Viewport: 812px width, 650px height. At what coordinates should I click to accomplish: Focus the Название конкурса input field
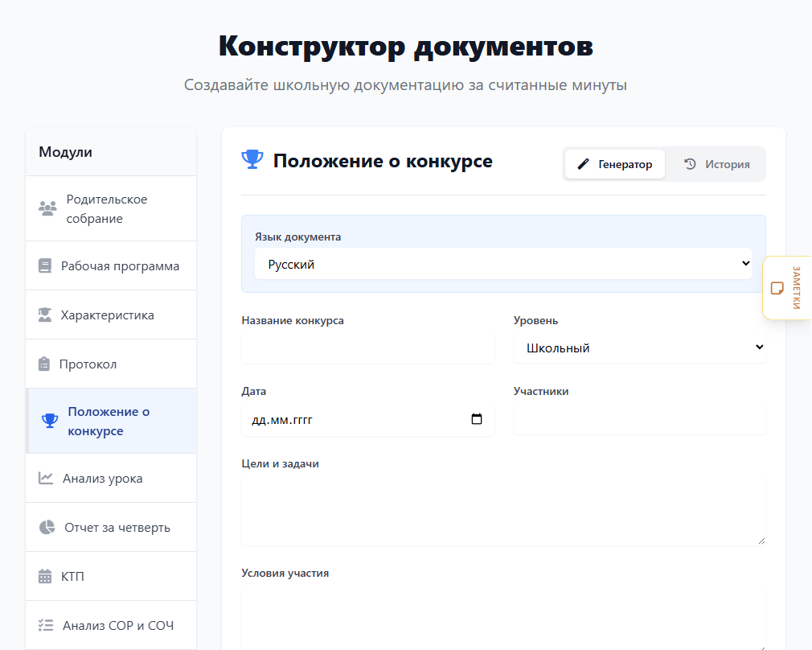[367, 348]
